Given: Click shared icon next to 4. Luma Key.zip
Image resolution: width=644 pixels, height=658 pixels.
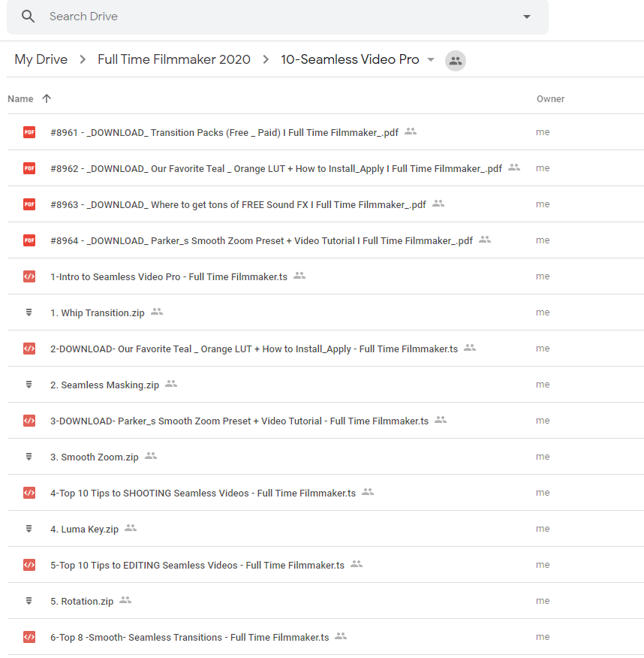Looking at the screenshot, I should coord(131,528).
